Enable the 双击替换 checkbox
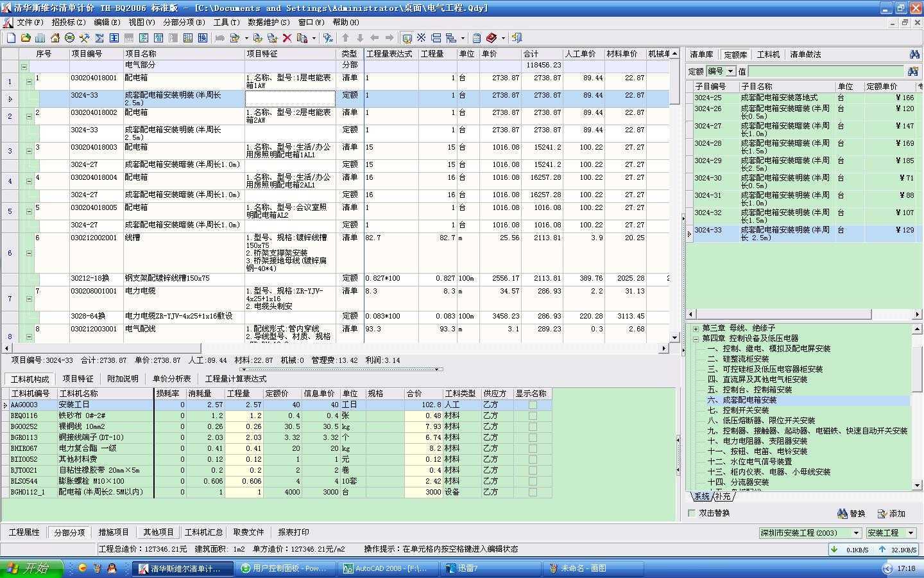The image size is (924, 578). (692, 513)
